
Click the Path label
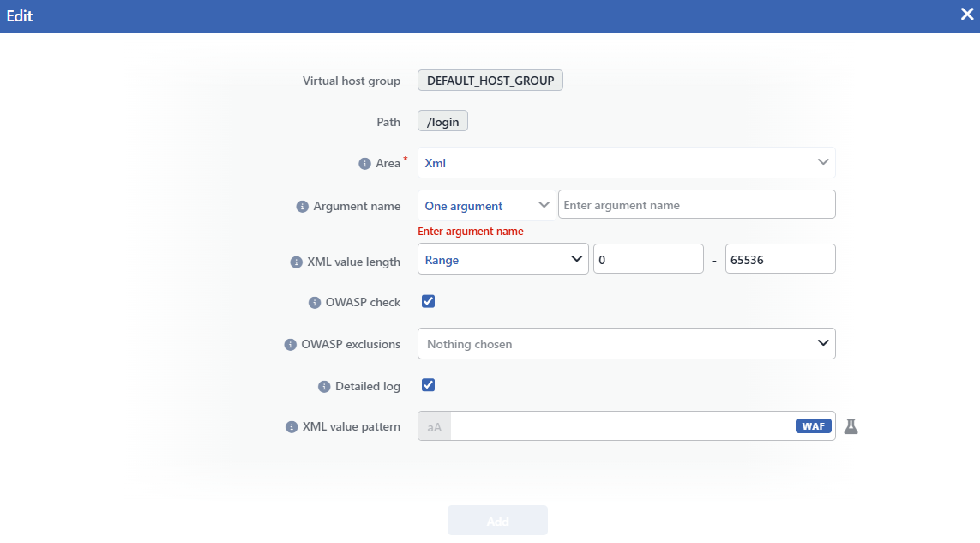tap(388, 122)
